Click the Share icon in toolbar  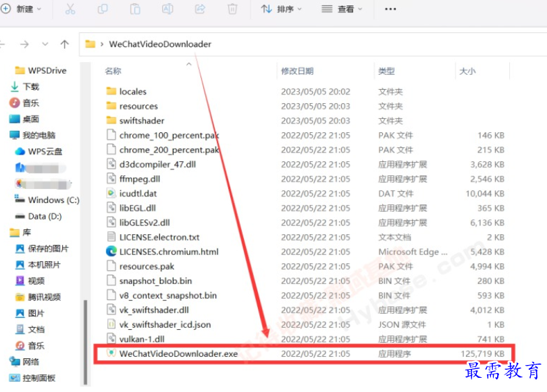200,9
